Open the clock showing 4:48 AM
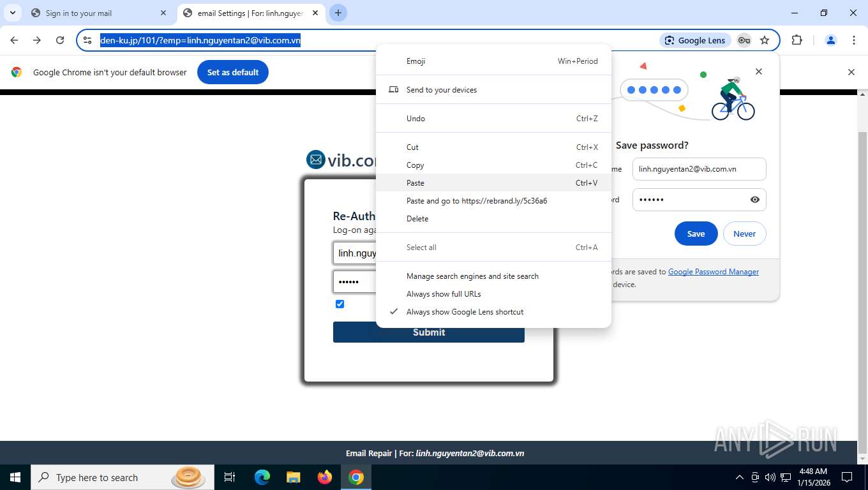 pyautogui.click(x=813, y=477)
